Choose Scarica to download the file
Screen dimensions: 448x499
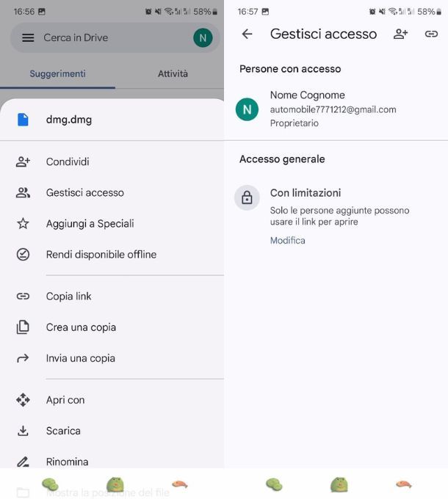coord(63,431)
